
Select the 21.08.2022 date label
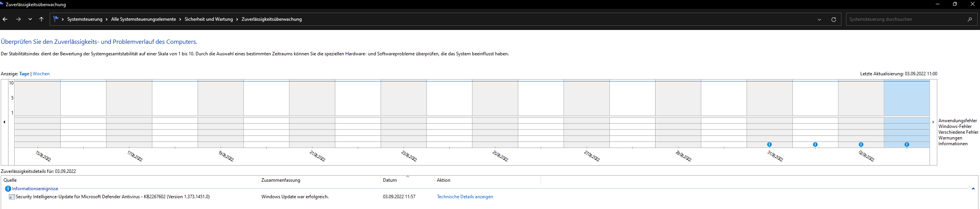pyautogui.click(x=318, y=156)
